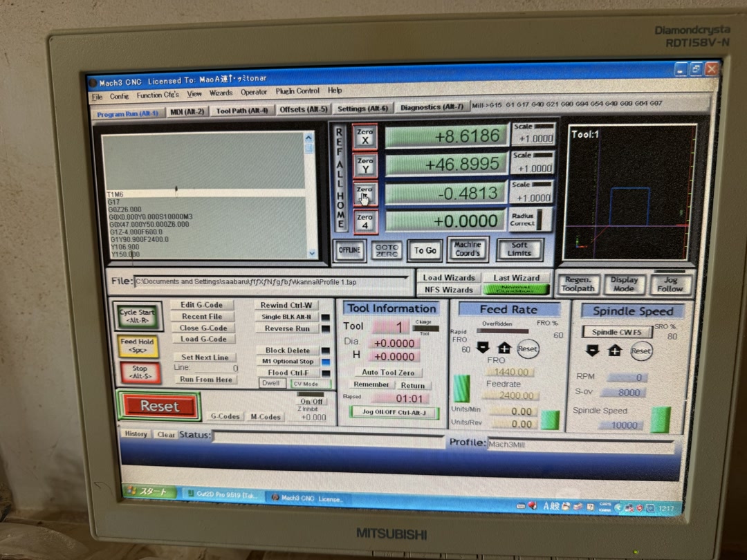The image size is (747, 560).
Task: Click the Radius Correct indicator
Action: [529, 220]
